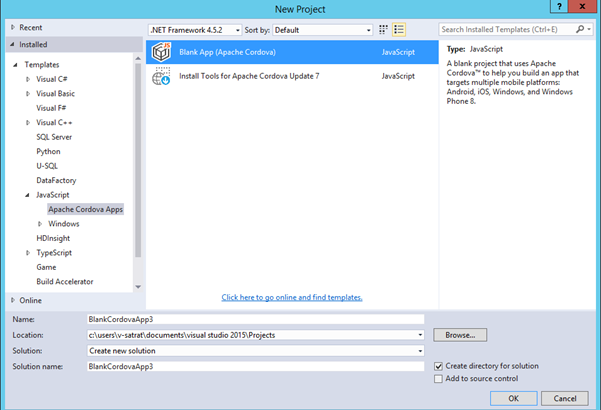The width and height of the screenshot is (601, 410).
Task: Select HDInsight templates
Action: [53, 238]
